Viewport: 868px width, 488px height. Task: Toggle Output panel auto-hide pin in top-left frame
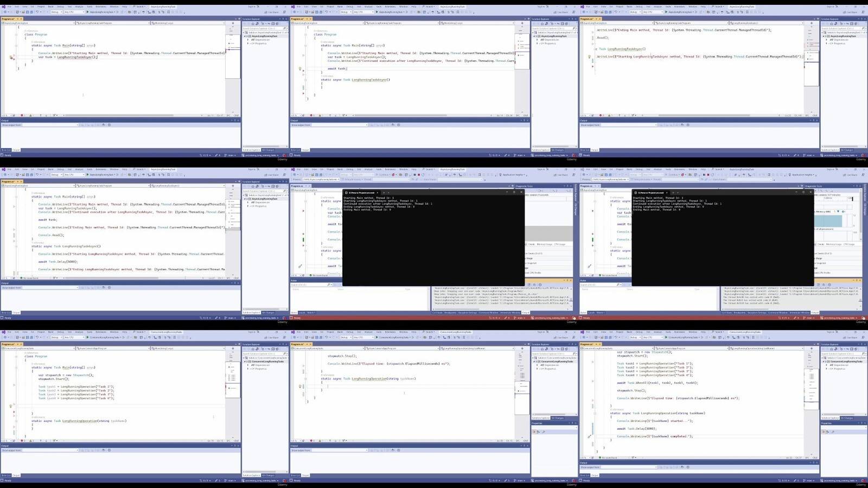point(235,121)
